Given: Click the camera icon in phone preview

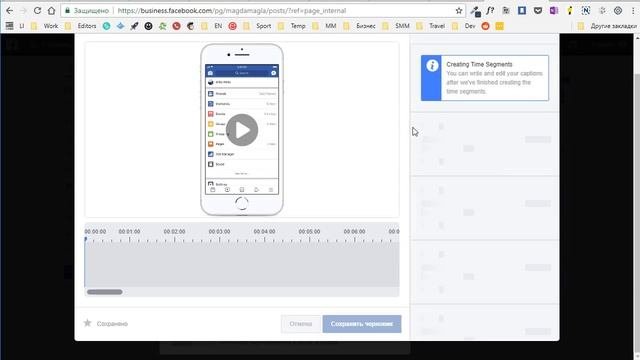Looking at the screenshot, I should point(210,73).
